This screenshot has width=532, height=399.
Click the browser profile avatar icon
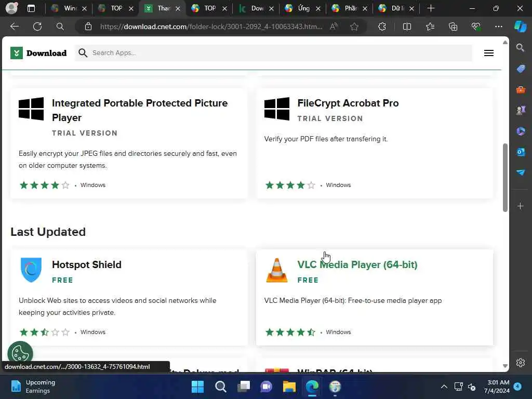[x=11, y=8]
